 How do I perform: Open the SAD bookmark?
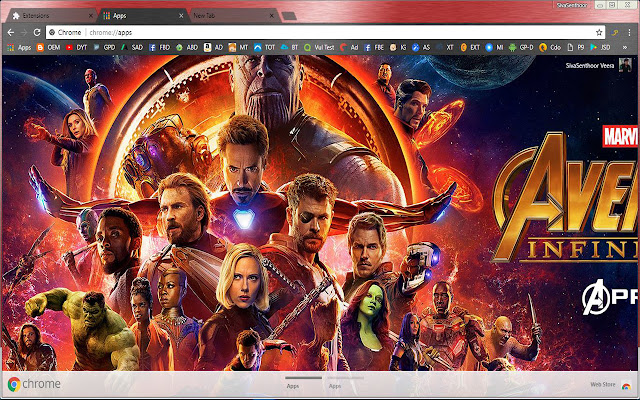click(132, 47)
